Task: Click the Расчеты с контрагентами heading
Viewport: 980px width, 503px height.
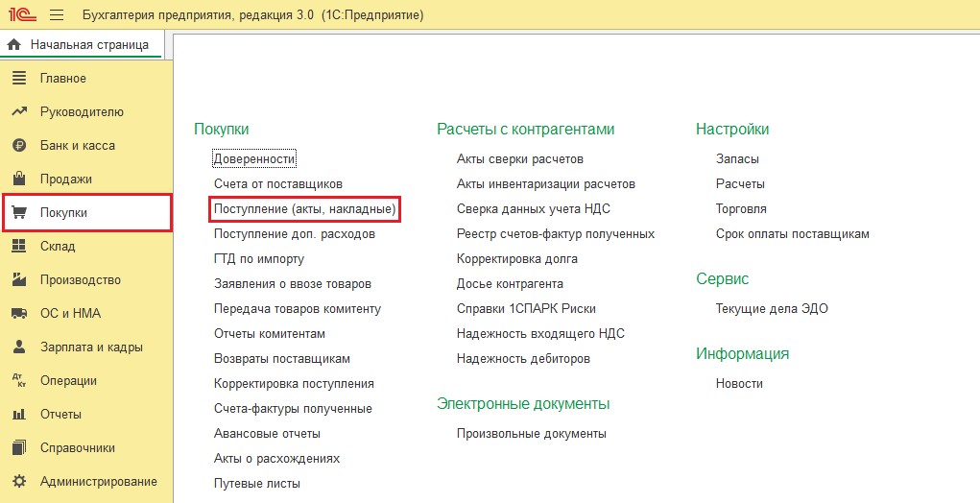Action: pyautogui.click(x=526, y=129)
